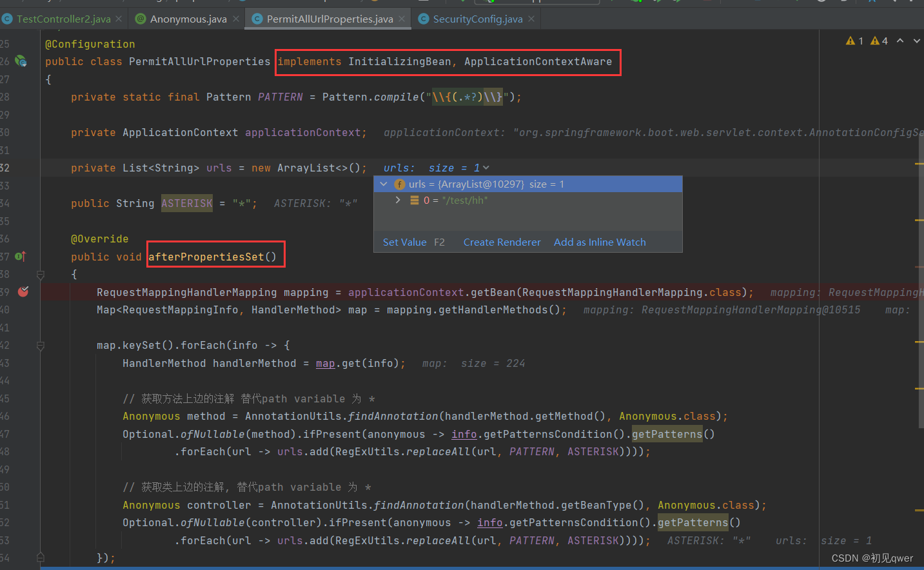Expand the inline urls size dropdown arrow
Viewport: 924px width, 570px height.
486,168
